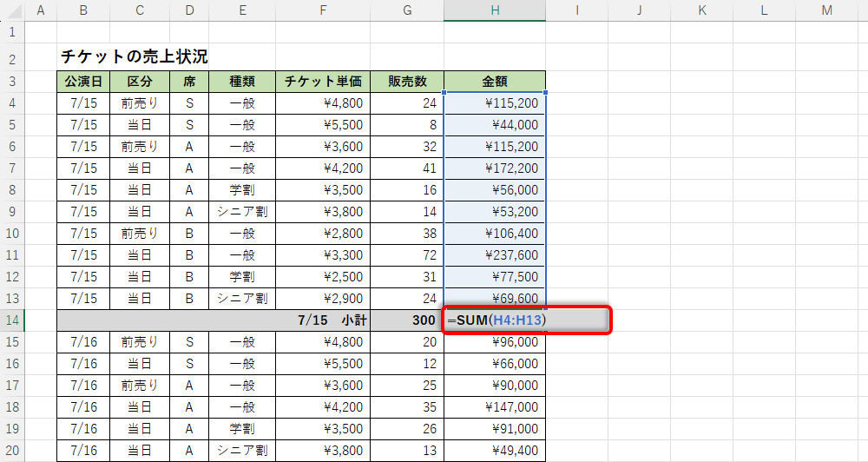The height and width of the screenshot is (462, 868).
Task: Click unit price ¥2,500 in row 12
Action: (323, 277)
